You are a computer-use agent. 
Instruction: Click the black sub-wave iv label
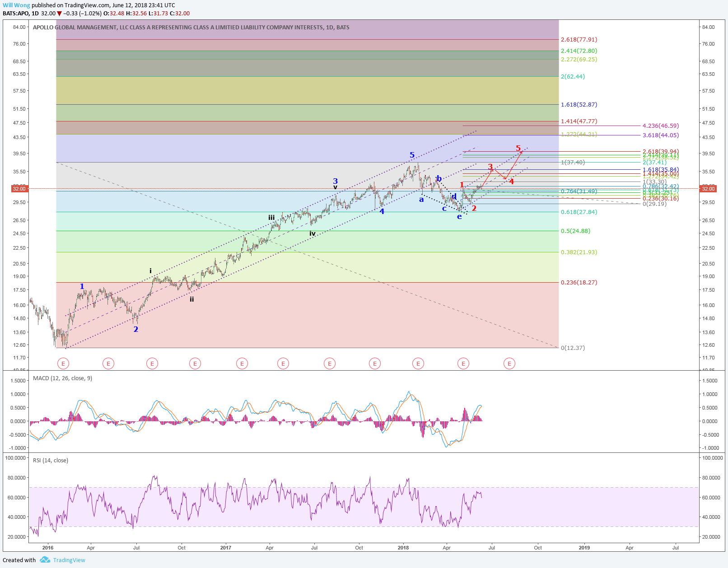[x=313, y=233]
